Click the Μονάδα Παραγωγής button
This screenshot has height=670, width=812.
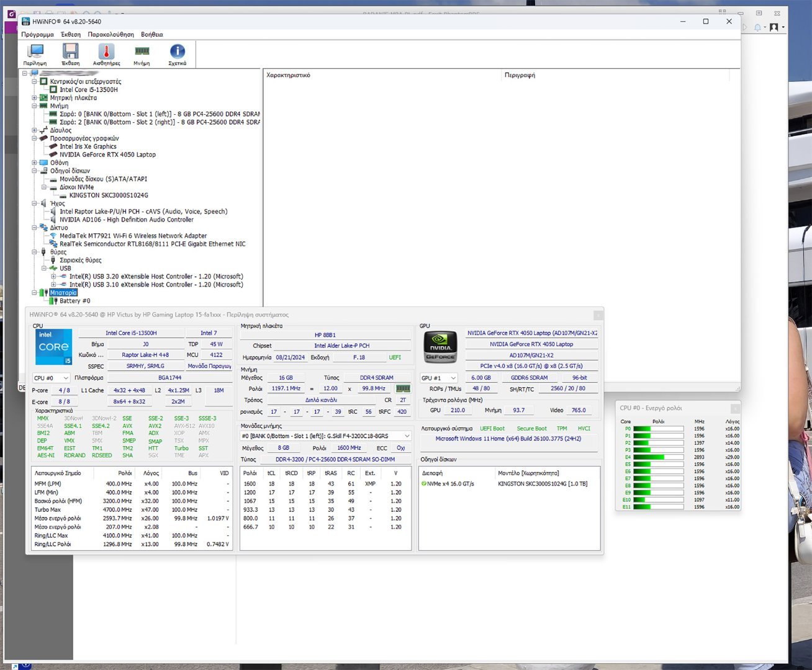pyautogui.click(x=209, y=366)
